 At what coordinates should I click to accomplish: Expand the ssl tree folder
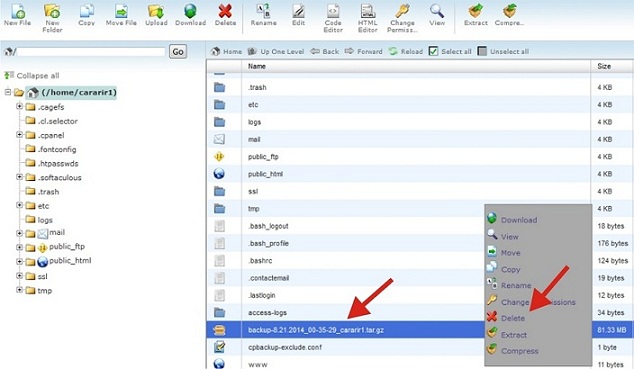click(x=19, y=276)
